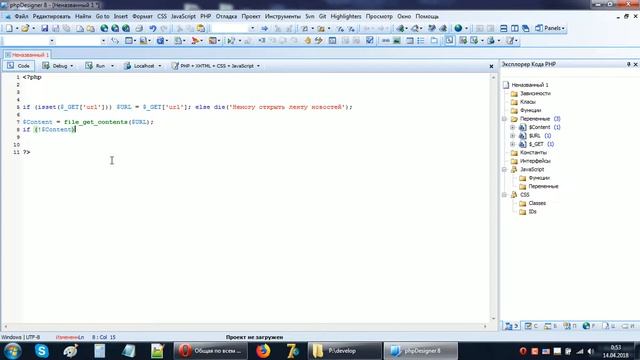640x360 pixels.
Task: Collapse the Переменные tree folder
Action: click(504, 119)
